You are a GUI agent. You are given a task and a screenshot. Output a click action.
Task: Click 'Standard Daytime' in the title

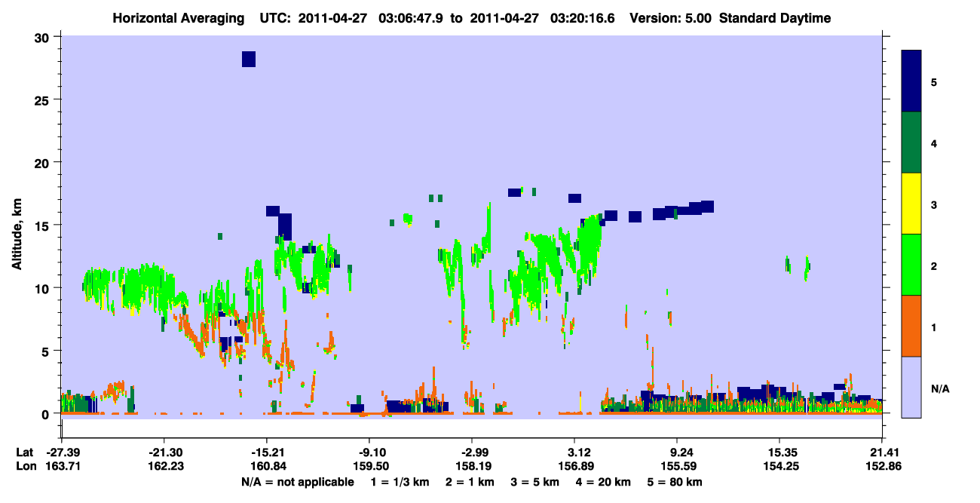[775, 18]
